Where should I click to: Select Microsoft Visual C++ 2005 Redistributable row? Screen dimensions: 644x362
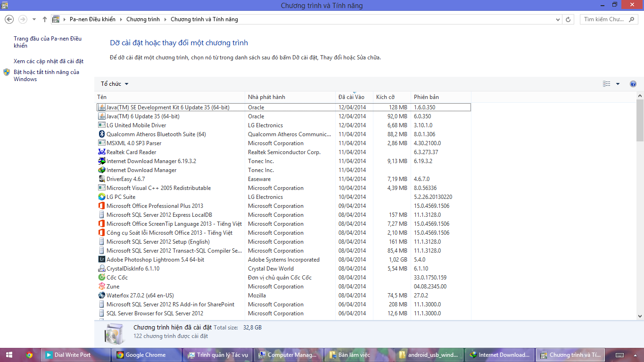point(284,188)
